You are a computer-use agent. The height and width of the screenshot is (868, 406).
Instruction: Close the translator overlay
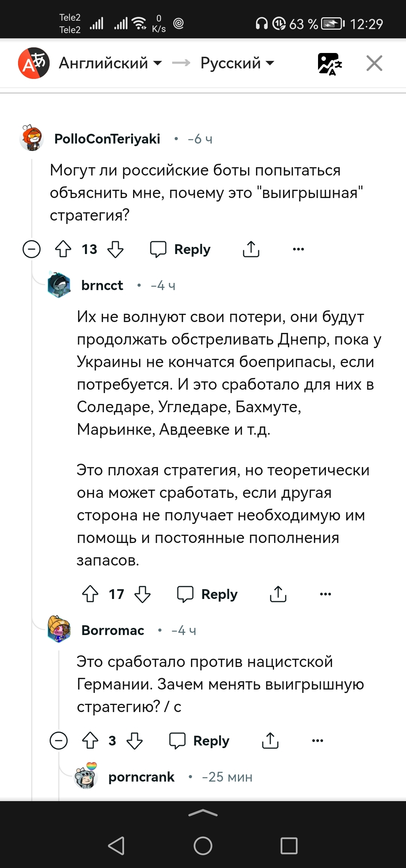point(374,63)
